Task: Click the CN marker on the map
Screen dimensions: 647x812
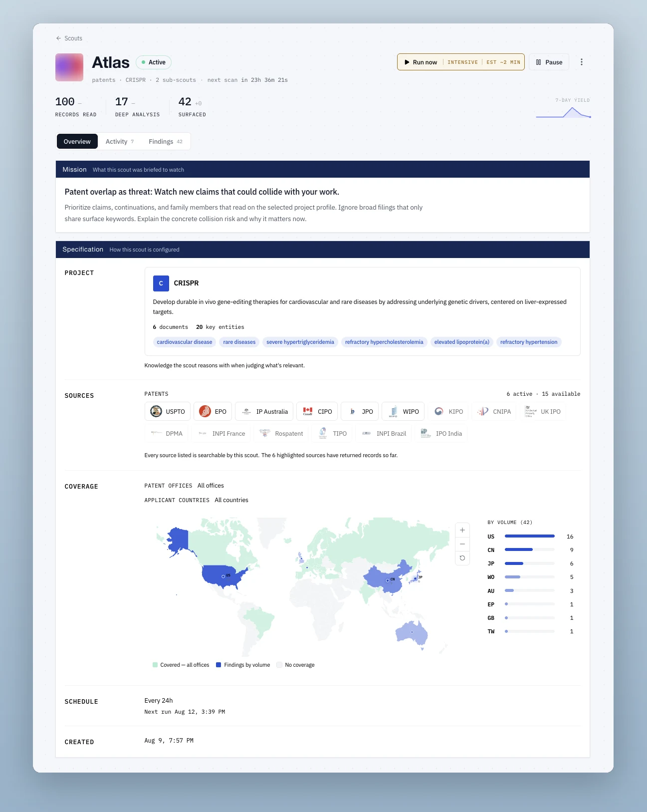Action: point(388,580)
